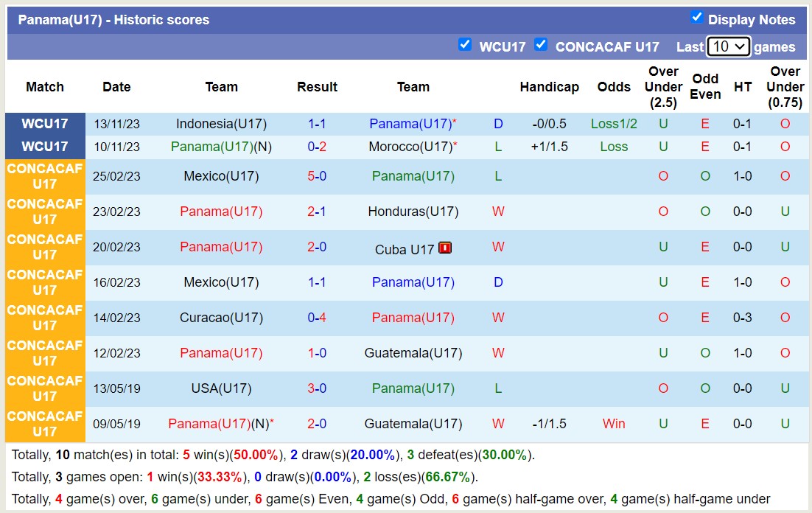
Task: Click the WCU17 label on 13/11/23 row
Action: 44,123
